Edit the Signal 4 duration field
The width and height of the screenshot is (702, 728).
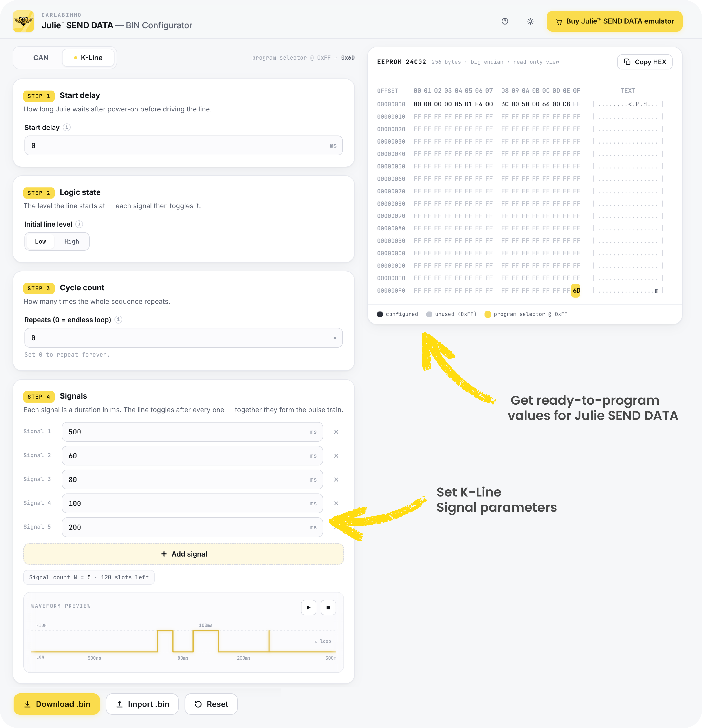coord(192,503)
